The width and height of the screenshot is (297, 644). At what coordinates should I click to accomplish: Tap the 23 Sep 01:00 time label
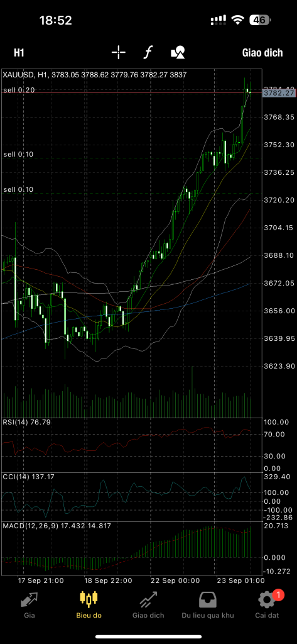pyautogui.click(x=240, y=580)
